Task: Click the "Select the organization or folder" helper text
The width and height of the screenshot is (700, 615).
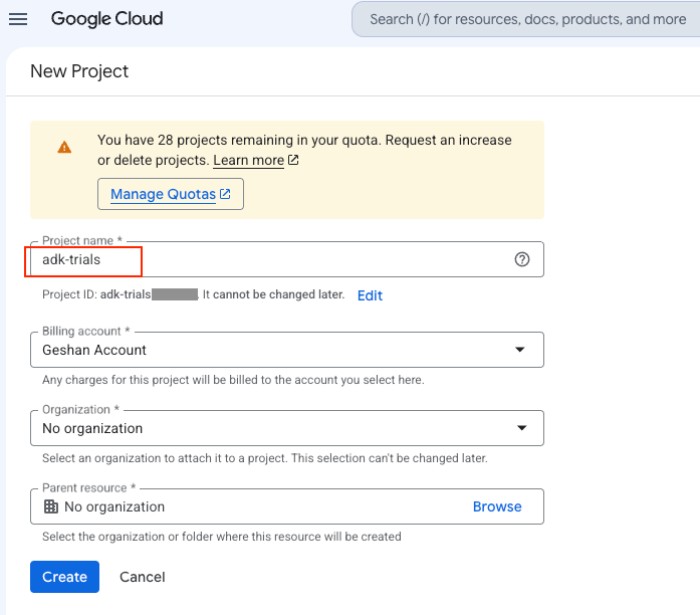Action: (221, 536)
